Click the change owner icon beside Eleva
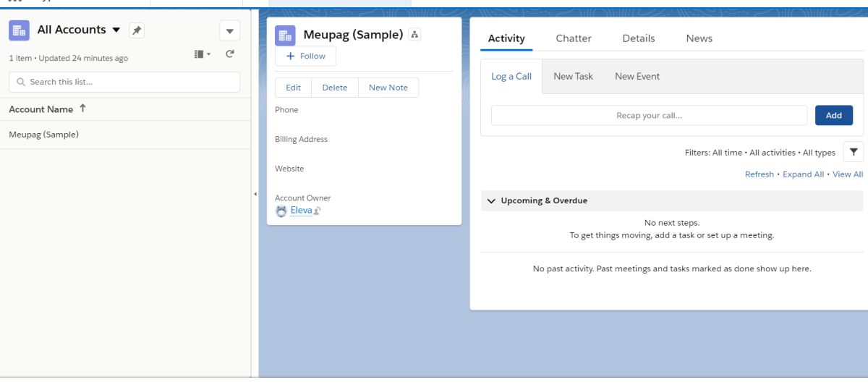Screen dimensions: 868x385 (x=318, y=211)
